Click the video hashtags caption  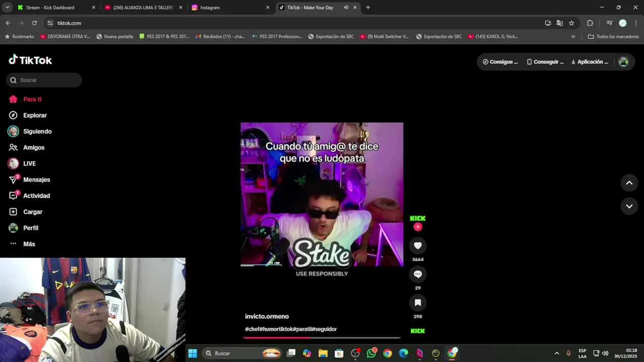(291, 329)
